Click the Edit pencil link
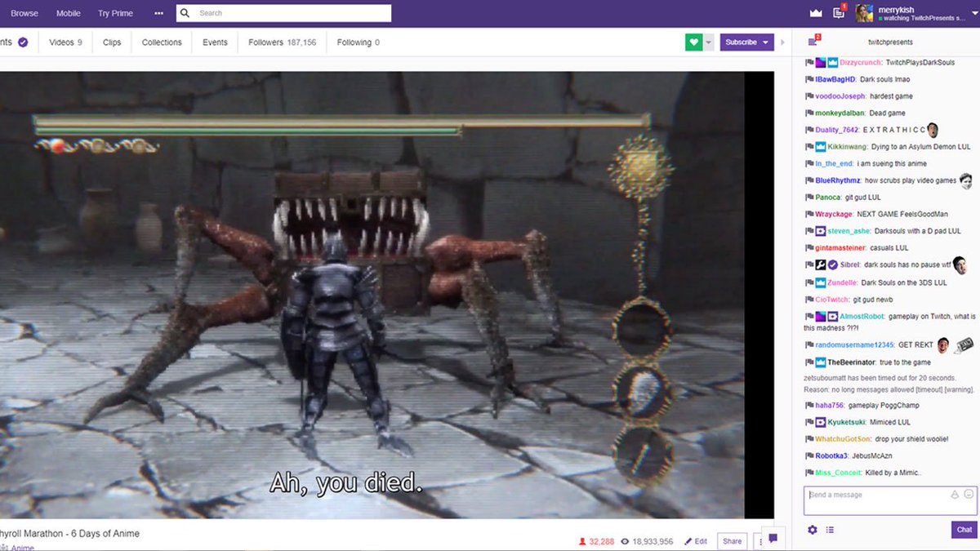The height and width of the screenshot is (551, 980). click(x=696, y=541)
